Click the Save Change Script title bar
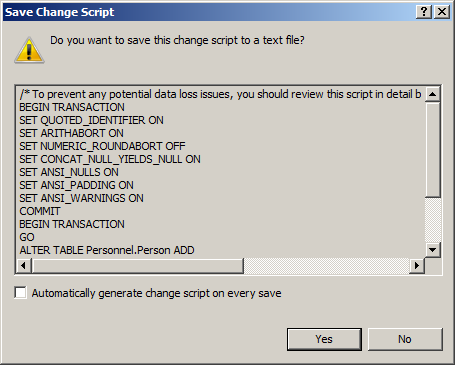The image size is (455, 365). point(208,12)
